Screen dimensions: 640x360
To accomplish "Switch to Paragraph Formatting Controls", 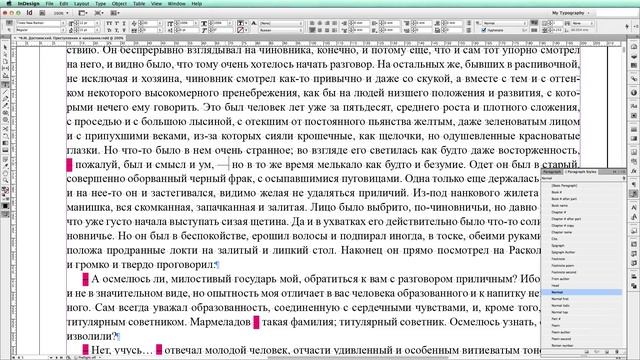I will tap(9, 30).
